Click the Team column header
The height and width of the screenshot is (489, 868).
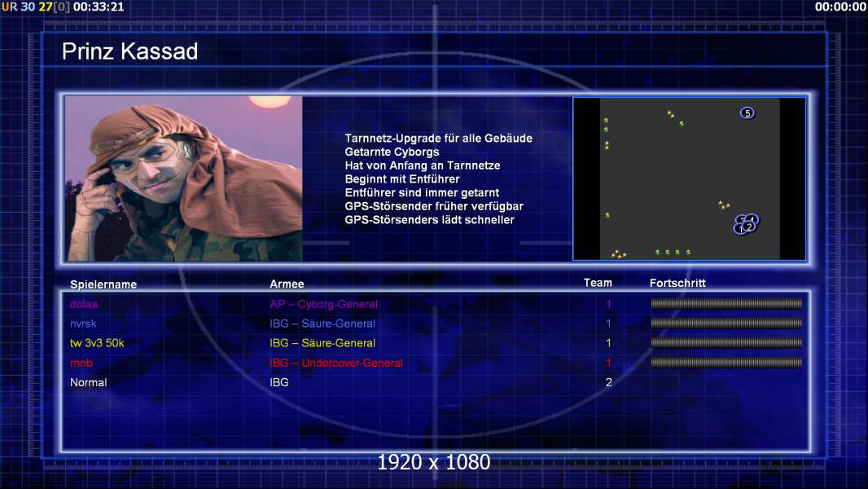pyautogui.click(x=598, y=283)
